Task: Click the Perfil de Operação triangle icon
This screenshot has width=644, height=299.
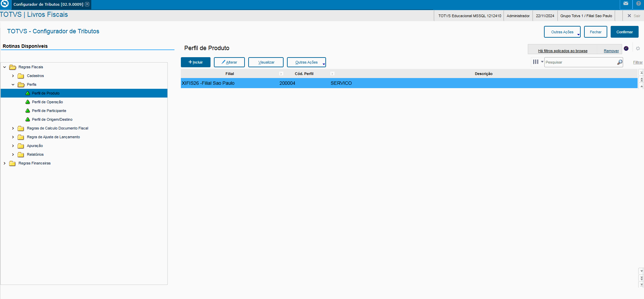Action: click(28, 102)
